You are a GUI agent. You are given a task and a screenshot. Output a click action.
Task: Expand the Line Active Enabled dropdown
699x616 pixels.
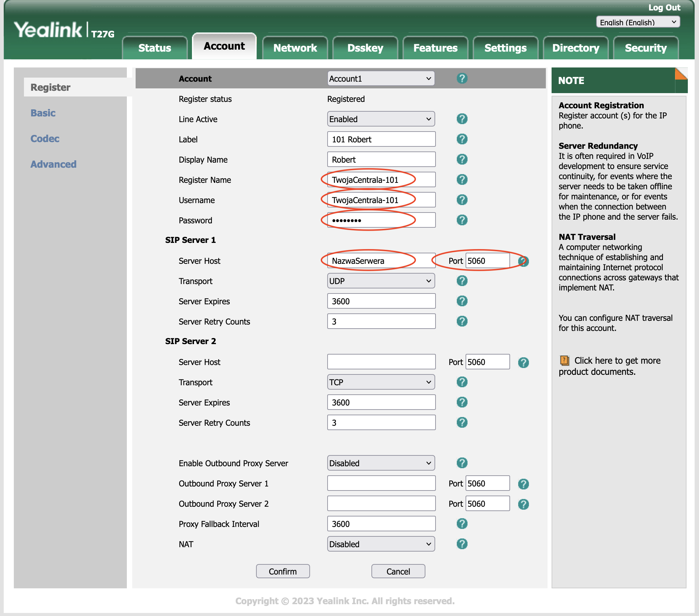(381, 119)
